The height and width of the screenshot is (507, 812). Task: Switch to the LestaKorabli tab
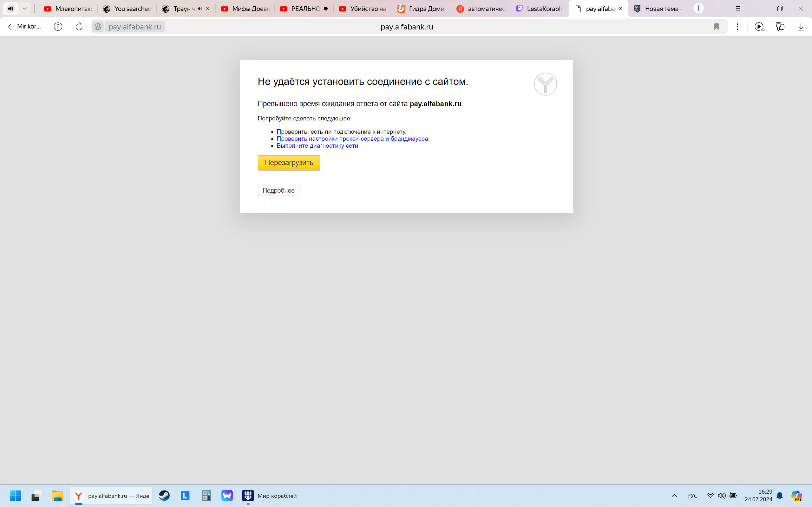pos(540,9)
